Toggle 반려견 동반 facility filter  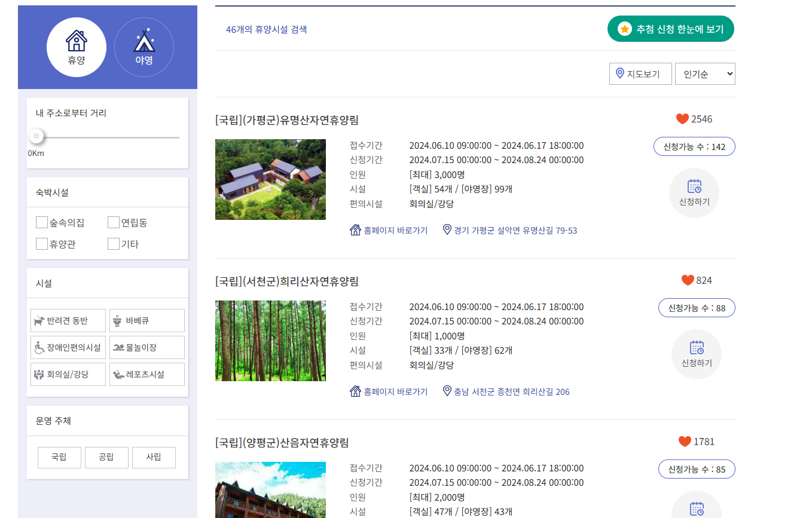(x=68, y=321)
